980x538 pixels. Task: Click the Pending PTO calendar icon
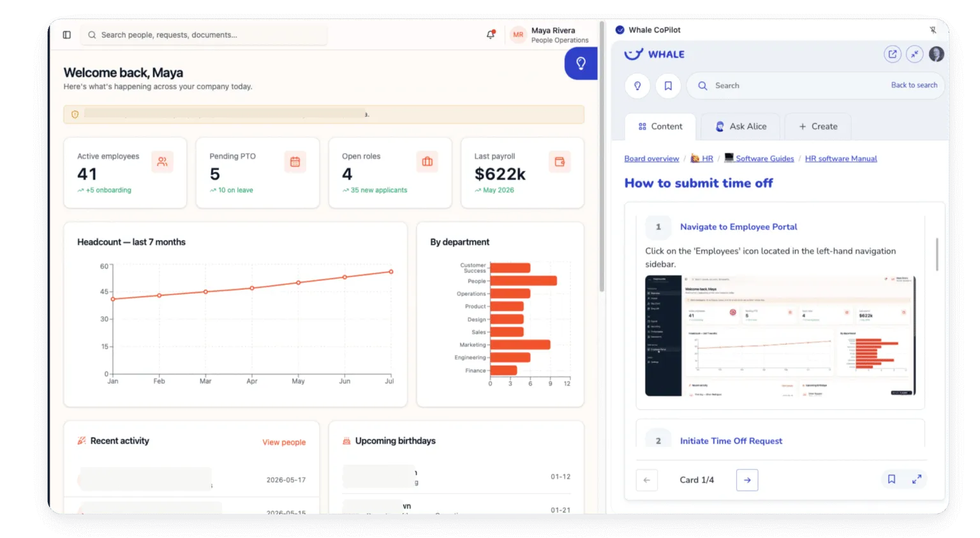[295, 162]
